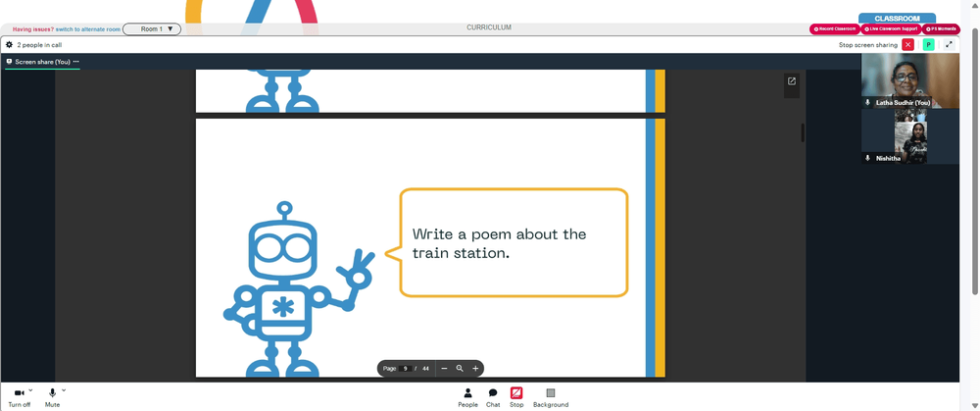Open the Chat panel
The width and height of the screenshot is (980, 411).
(x=493, y=397)
